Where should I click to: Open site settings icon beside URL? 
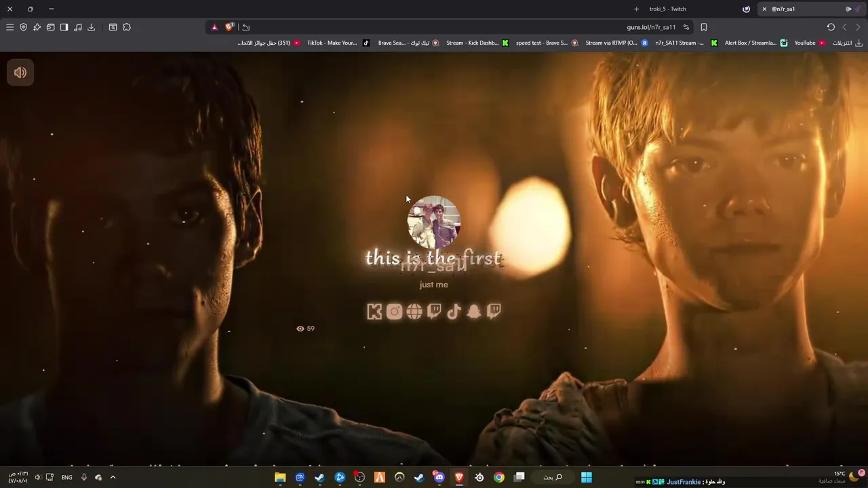[686, 27]
